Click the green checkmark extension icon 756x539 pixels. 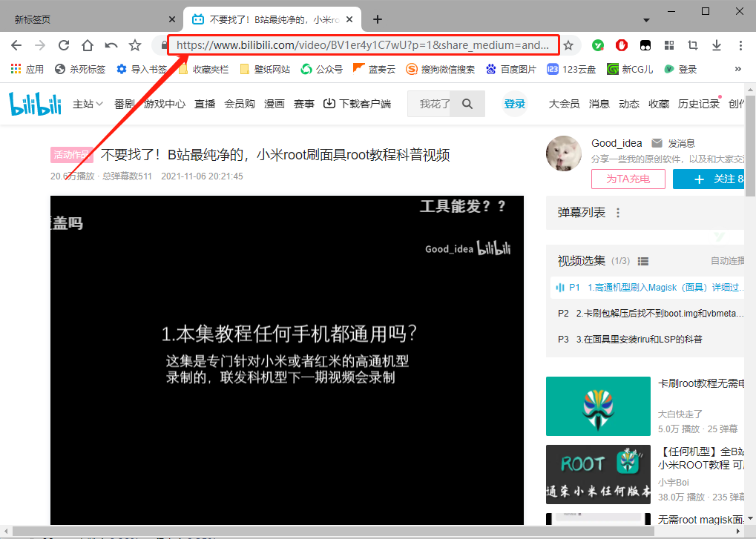598,45
